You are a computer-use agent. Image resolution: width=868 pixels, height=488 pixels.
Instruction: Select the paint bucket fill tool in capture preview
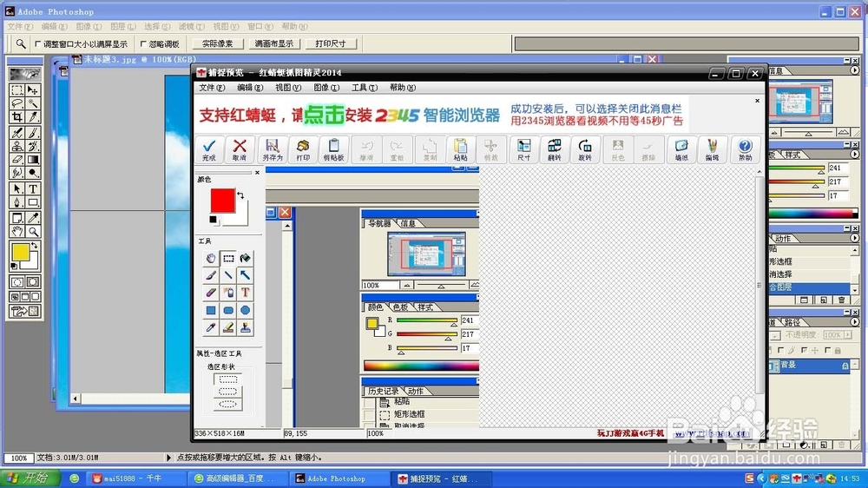click(x=246, y=258)
